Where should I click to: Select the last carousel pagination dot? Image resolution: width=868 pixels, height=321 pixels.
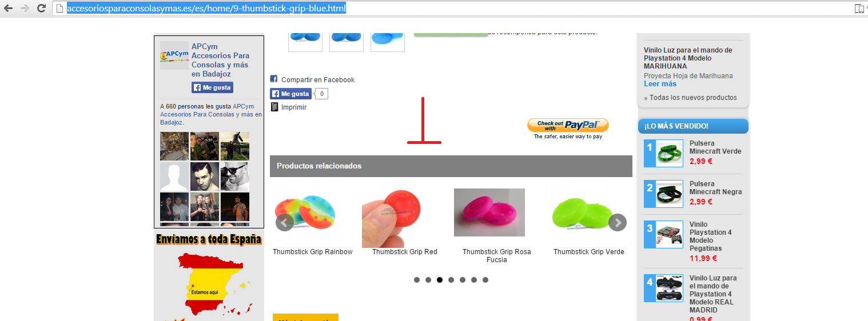[x=485, y=280]
